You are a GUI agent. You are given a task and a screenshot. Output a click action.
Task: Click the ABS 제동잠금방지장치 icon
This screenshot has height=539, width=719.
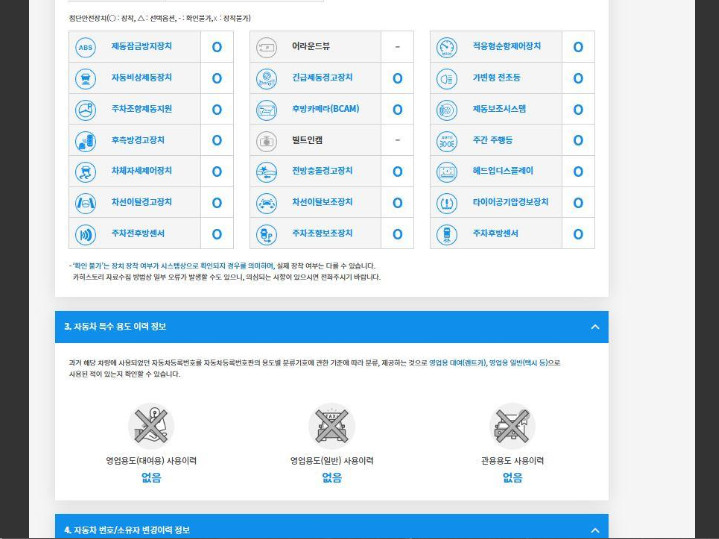(85, 47)
